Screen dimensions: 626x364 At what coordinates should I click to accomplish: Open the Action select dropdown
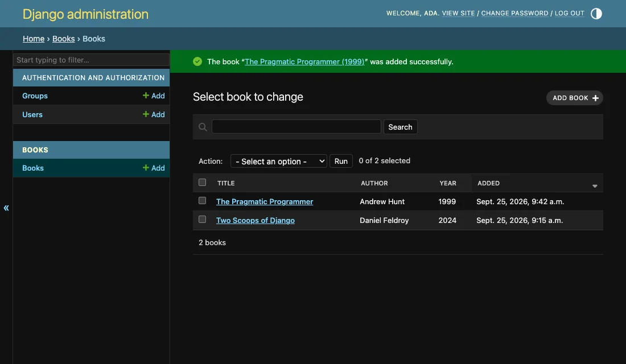(279, 162)
